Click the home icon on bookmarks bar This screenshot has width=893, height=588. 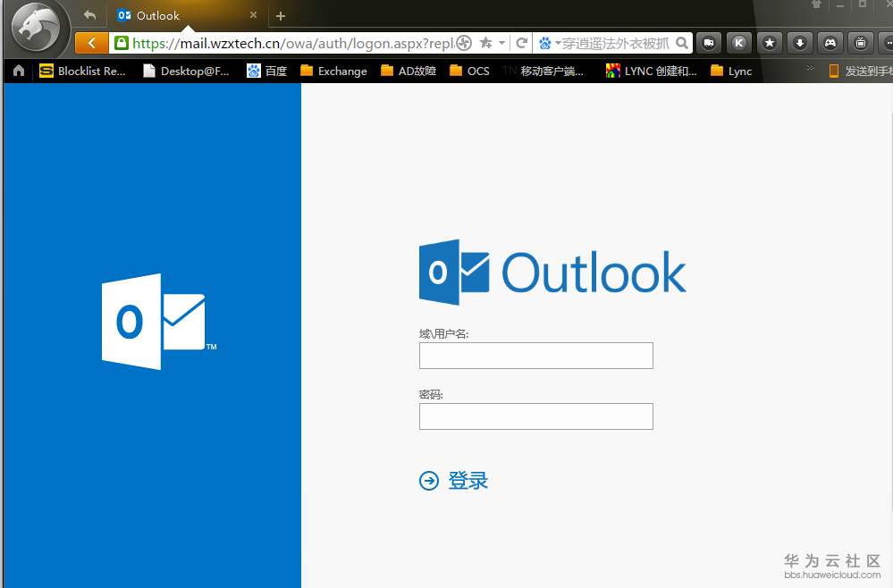click(19, 71)
